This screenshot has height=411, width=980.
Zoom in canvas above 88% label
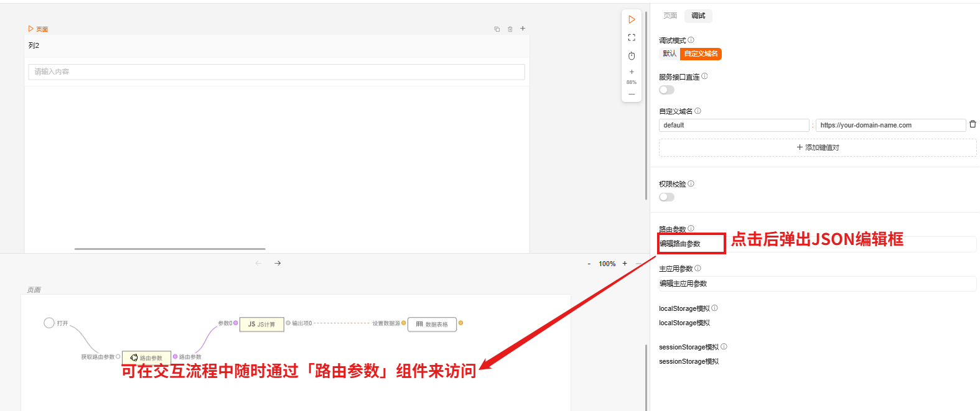pos(632,72)
